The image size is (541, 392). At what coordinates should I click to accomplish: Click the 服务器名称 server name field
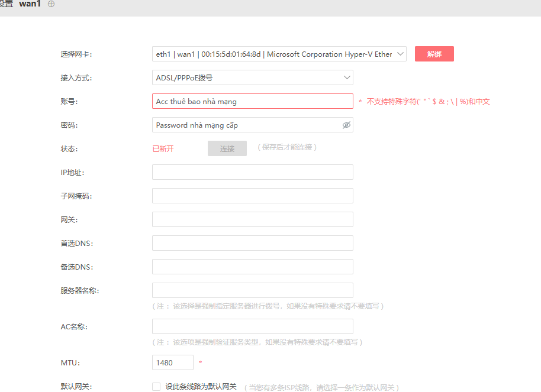point(253,290)
